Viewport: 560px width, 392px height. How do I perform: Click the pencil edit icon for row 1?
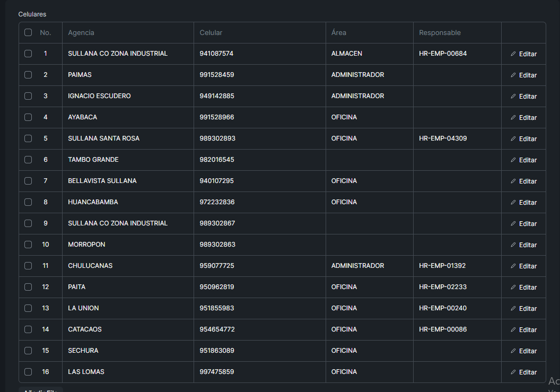point(513,54)
